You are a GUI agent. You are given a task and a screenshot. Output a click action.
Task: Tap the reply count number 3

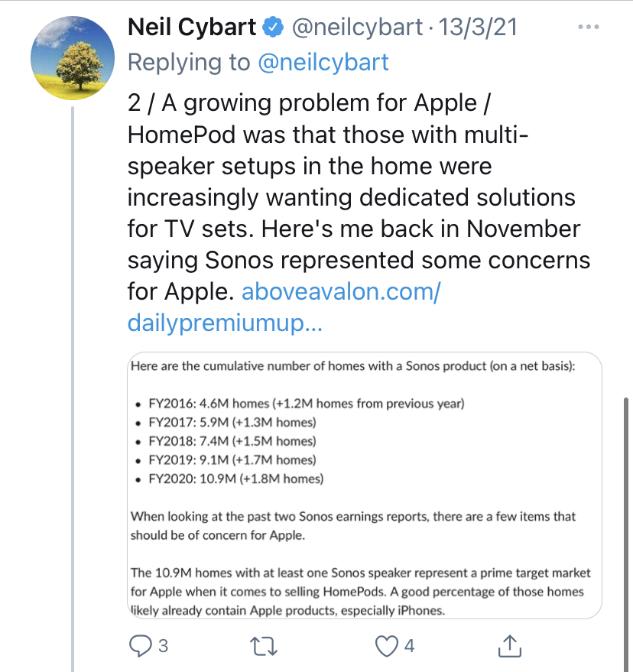coord(163,646)
